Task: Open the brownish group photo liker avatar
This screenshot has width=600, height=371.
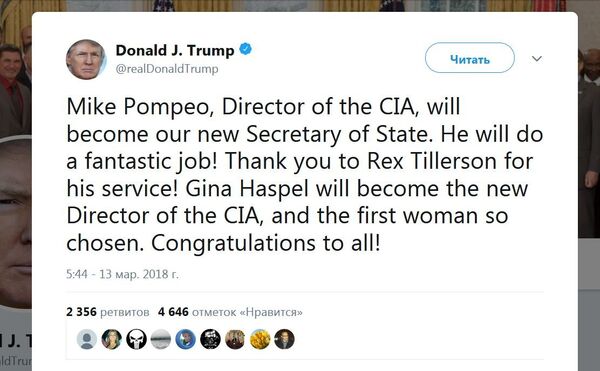Action: coord(235,339)
